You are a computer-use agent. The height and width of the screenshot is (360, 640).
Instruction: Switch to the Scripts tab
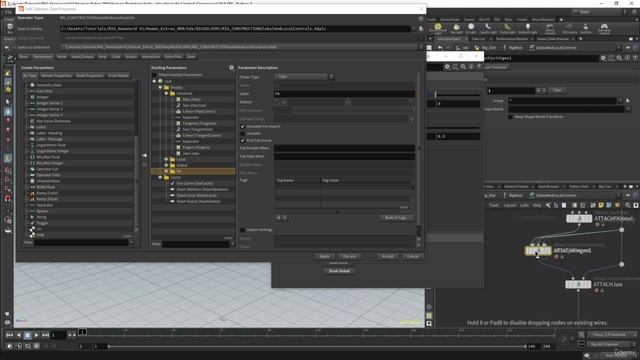click(x=131, y=57)
